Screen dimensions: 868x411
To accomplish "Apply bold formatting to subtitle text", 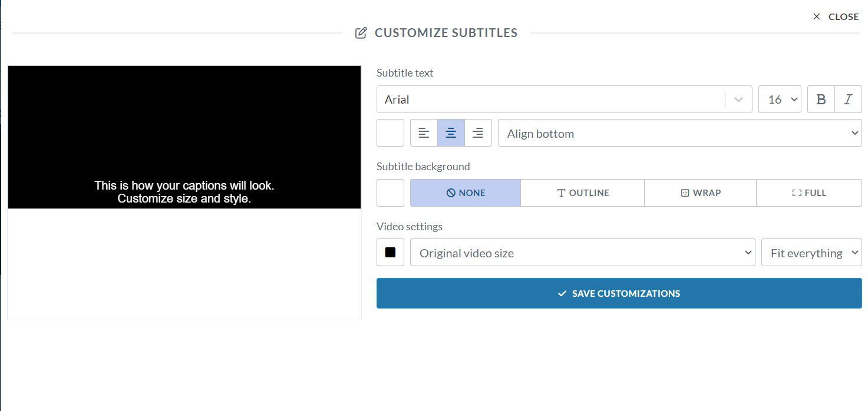I will tap(821, 99).
